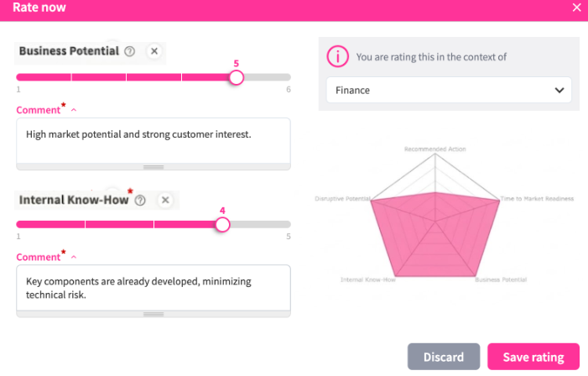
Task: Clear the Internal Know-How rating with X
Action: click(165, 201)
